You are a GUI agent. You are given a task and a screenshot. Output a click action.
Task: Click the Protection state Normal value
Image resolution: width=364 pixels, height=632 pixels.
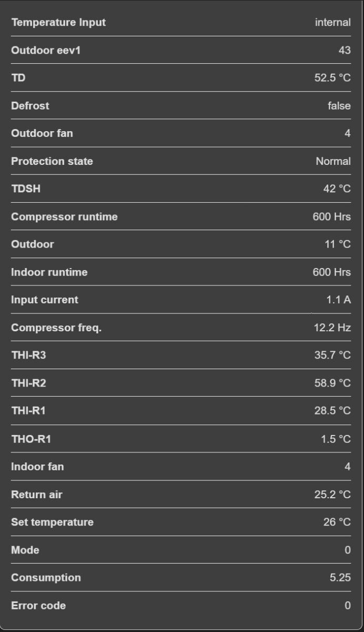[x=333, y=161]
